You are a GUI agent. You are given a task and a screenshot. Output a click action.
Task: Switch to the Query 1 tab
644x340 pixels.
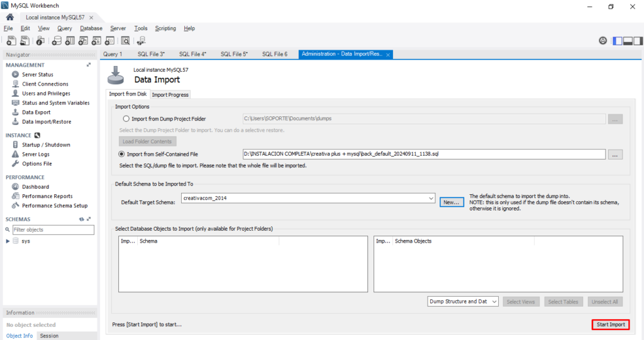pyautogui.click(x=113, y=54)
